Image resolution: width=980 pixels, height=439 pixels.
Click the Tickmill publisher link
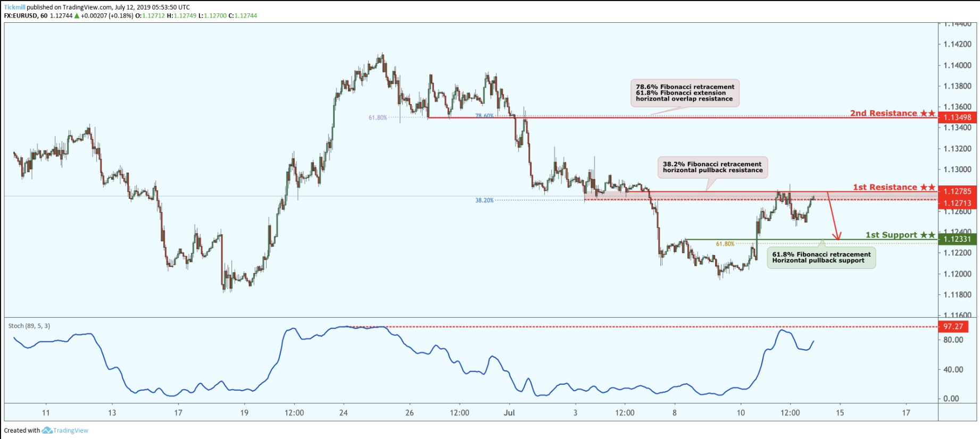[x=14, y=7]
